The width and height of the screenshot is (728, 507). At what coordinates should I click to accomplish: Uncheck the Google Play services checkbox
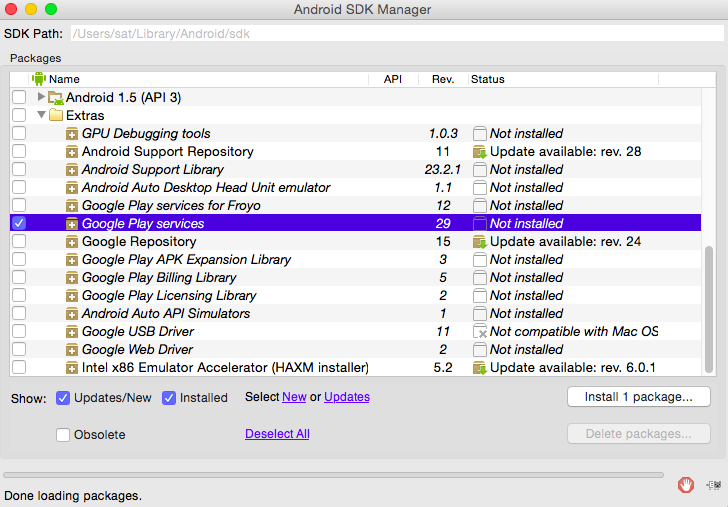tap(19, 223)
